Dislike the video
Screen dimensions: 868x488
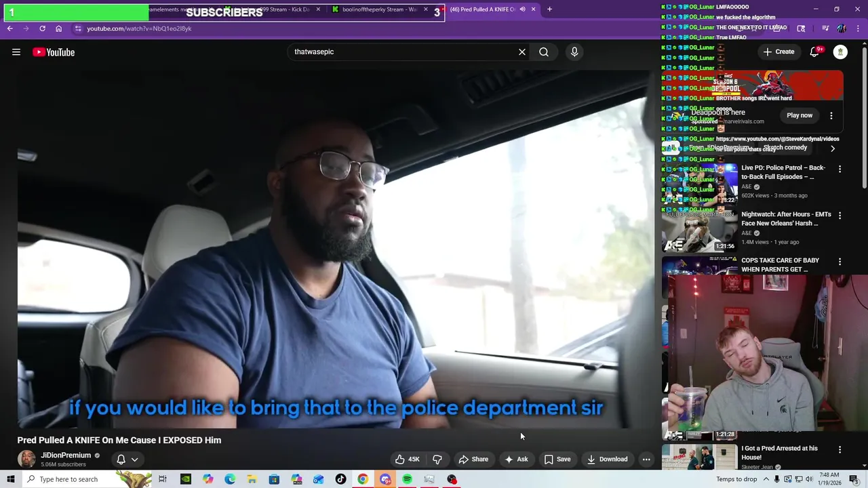pyautogui.click(x=437, y=459)
